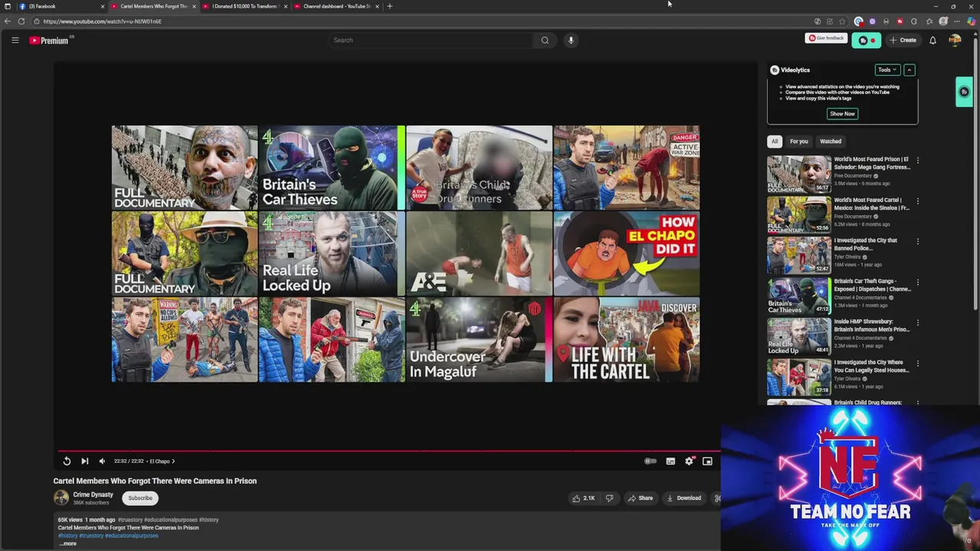Enable miniplayer mode

click(x=707, y=461)
